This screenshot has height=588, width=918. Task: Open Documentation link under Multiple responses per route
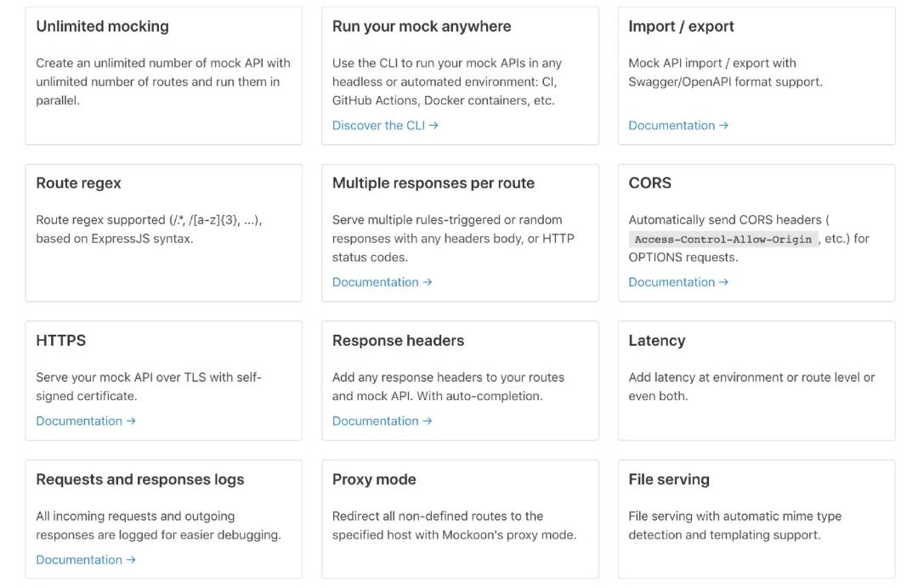pyautogui.click(x=382, y=282)
